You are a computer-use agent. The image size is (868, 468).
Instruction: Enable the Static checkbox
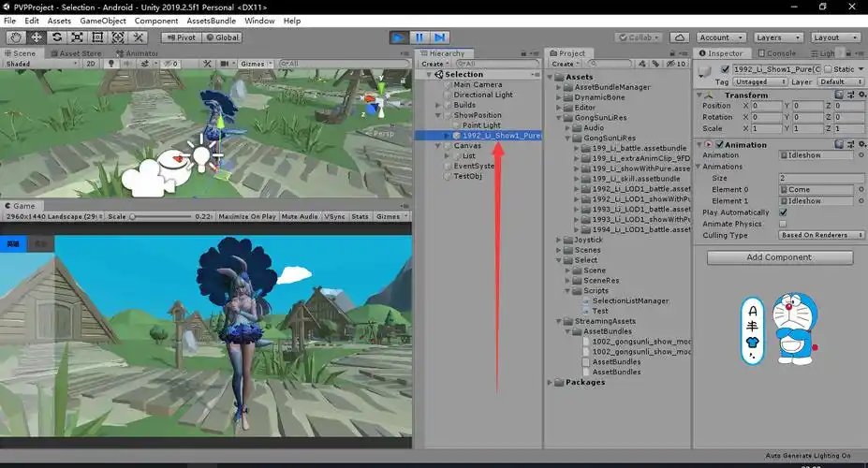coord(828,69)
